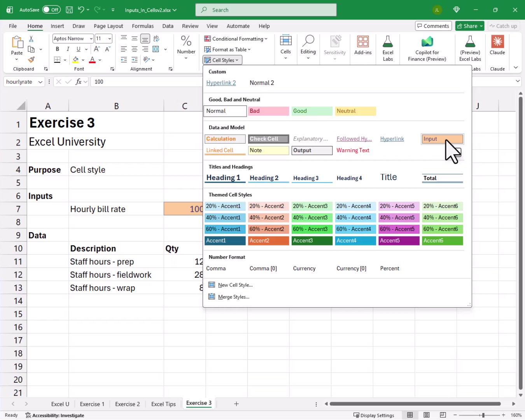
Task: Apply the Hyperlink 2 custom style
Action: pyautogui.click(x=221, y=83)
